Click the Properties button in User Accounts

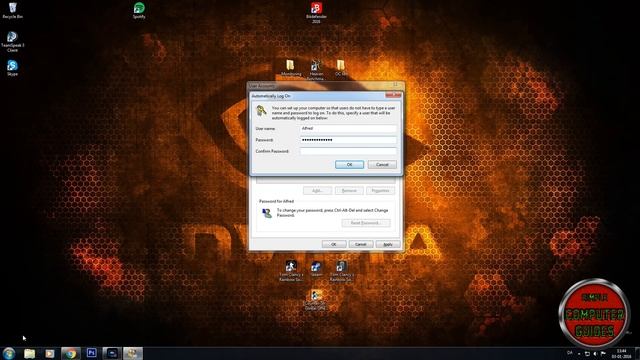point(380,191)
